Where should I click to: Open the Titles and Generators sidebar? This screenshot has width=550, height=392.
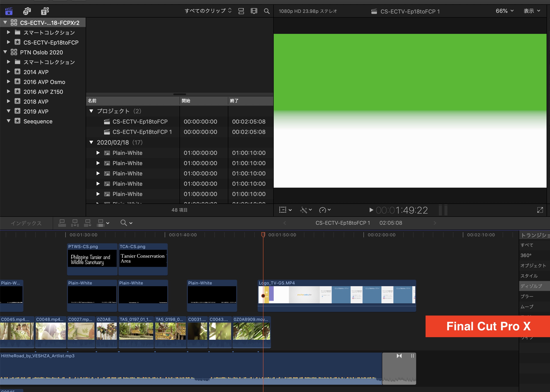coord(45,11)
